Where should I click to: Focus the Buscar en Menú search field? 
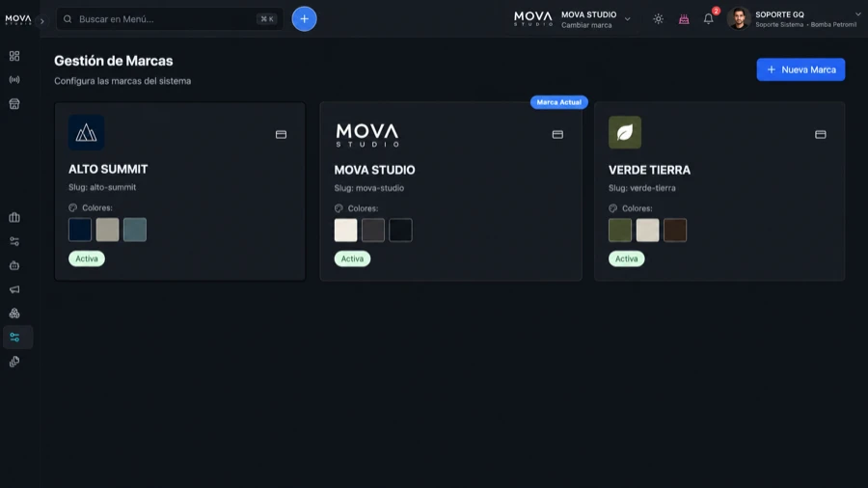click(170, 19)
